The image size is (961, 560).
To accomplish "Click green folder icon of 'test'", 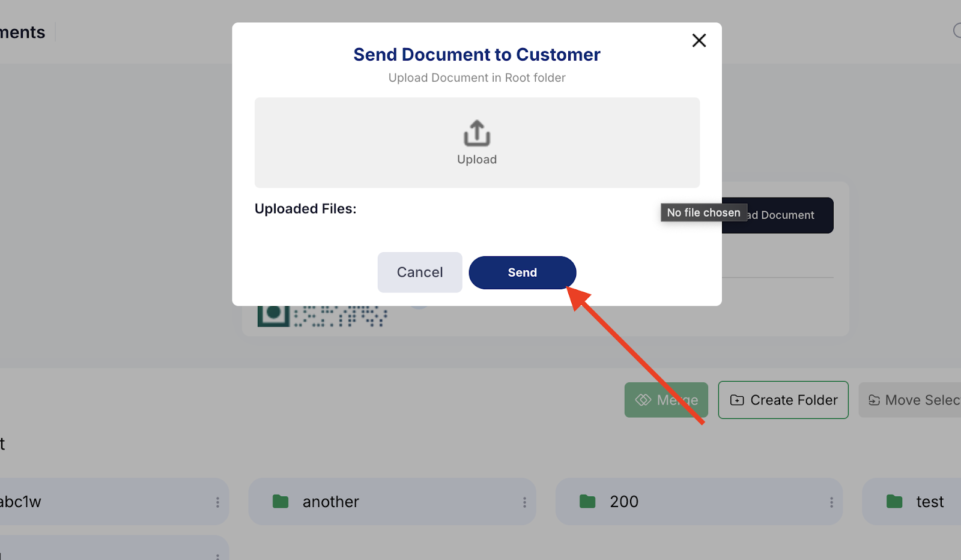I will pos(894,501).
